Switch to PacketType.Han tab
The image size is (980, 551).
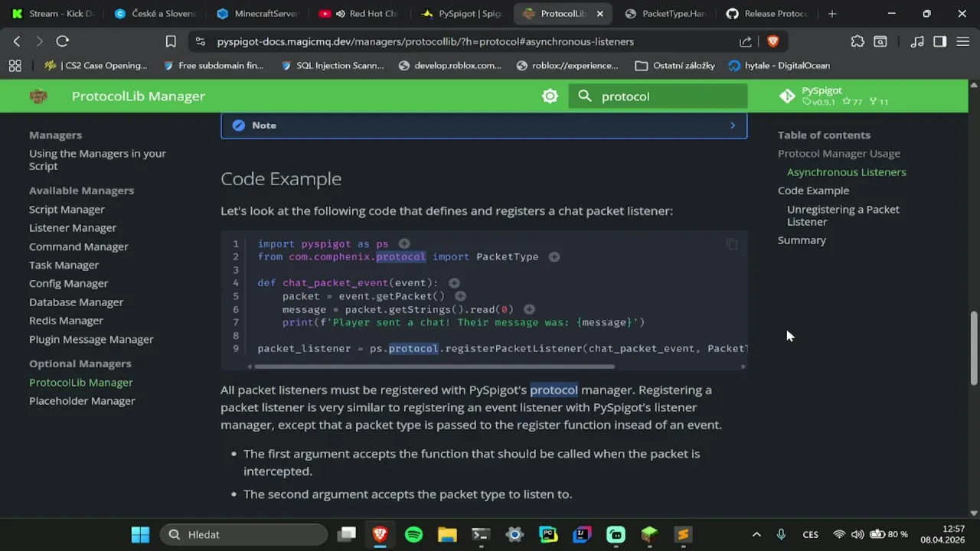pyautogui.click(x=666, y=14)
